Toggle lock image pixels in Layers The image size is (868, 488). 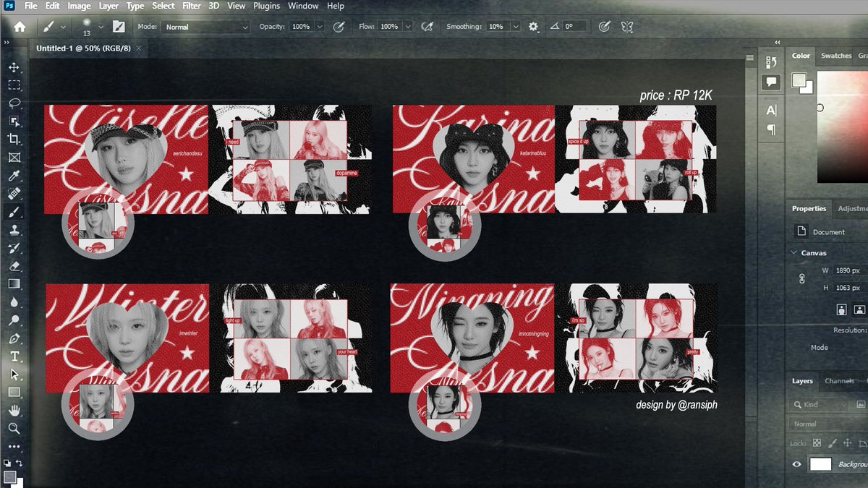(832, 442)
